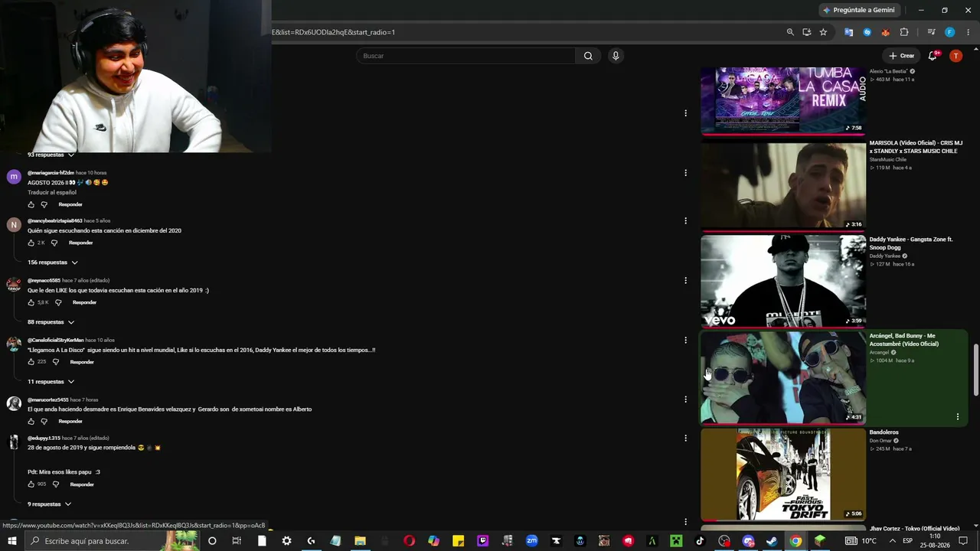Screen dimensions: 980x551
Task: Expand the 88 respuestas replies
Action: tap(51, 322)
